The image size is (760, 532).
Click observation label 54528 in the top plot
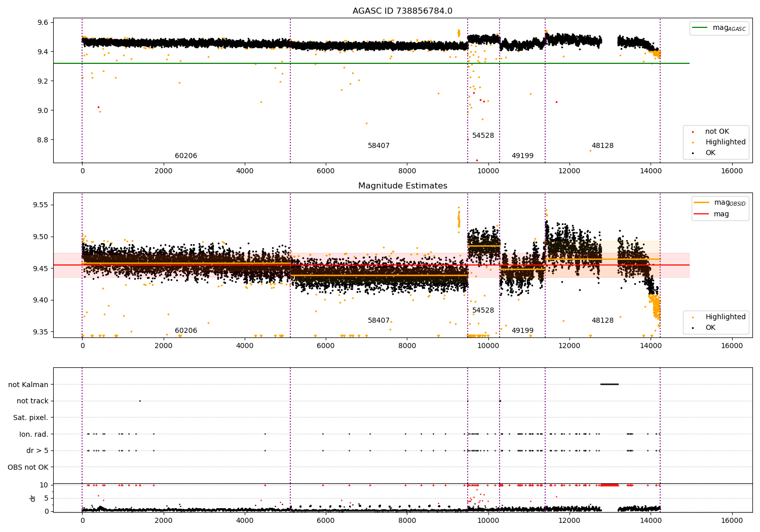(483, 136)
